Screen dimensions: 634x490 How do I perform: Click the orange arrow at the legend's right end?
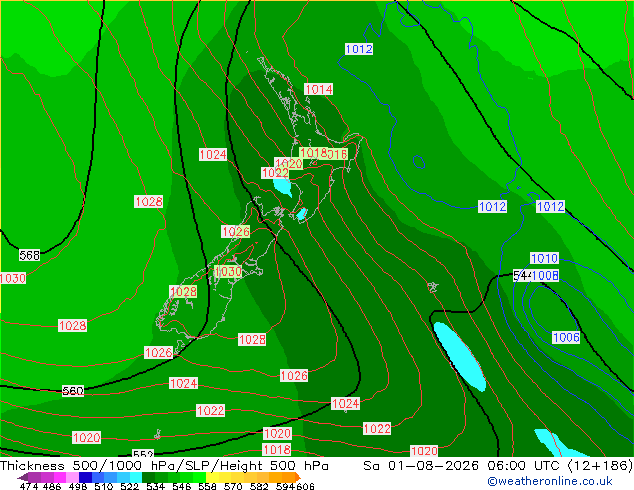[298, 477]
